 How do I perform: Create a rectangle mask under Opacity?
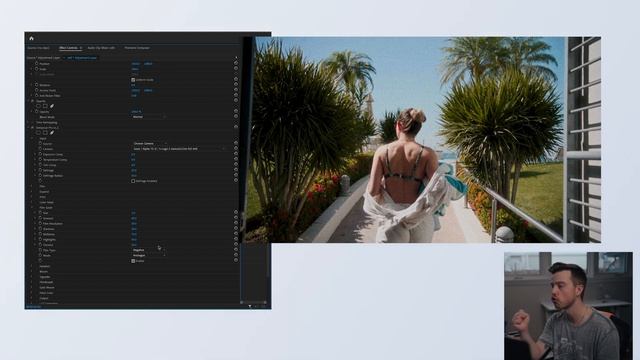[x=45, y=106]
